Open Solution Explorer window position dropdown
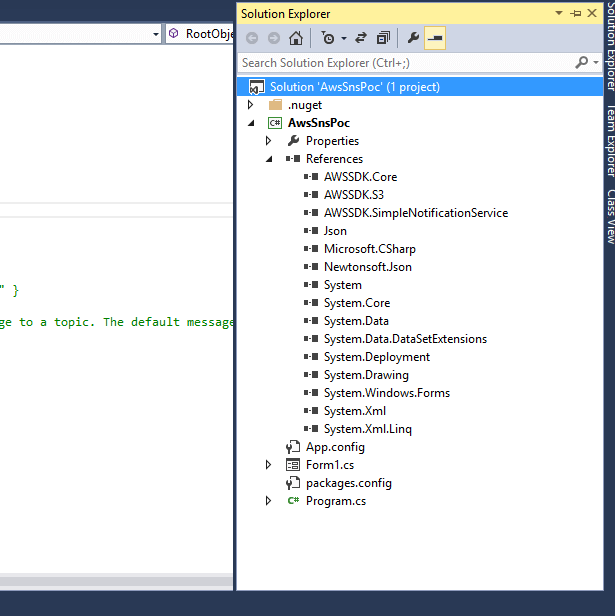 pos(558,13)
